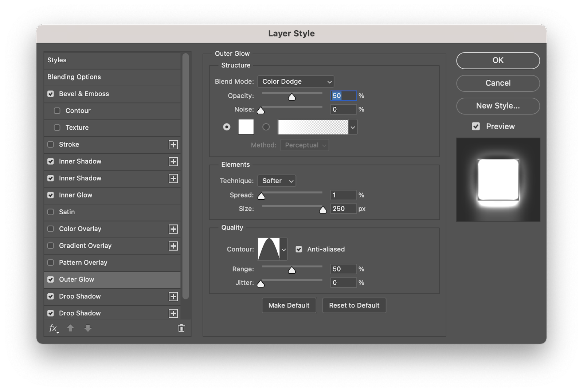The width and height of the screenshot is (583, 392).
Task: Open the fx effects menu icon
Action: [53, 328]
